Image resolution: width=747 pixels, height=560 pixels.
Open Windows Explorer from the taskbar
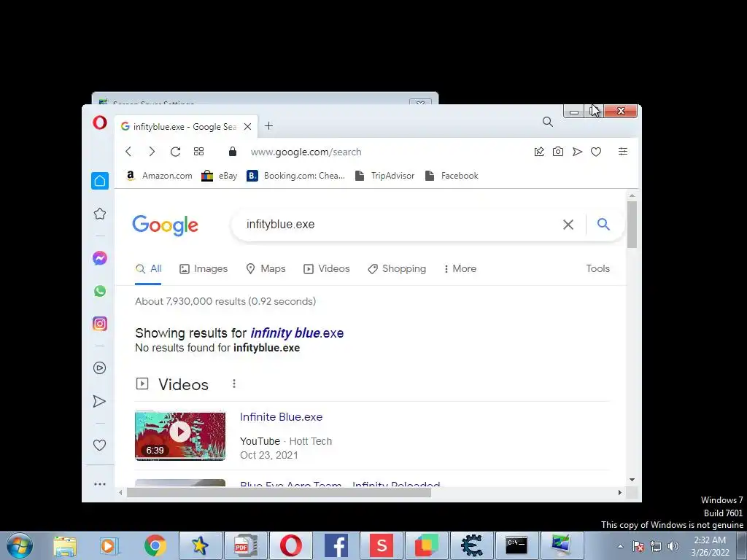click(65, 545)
